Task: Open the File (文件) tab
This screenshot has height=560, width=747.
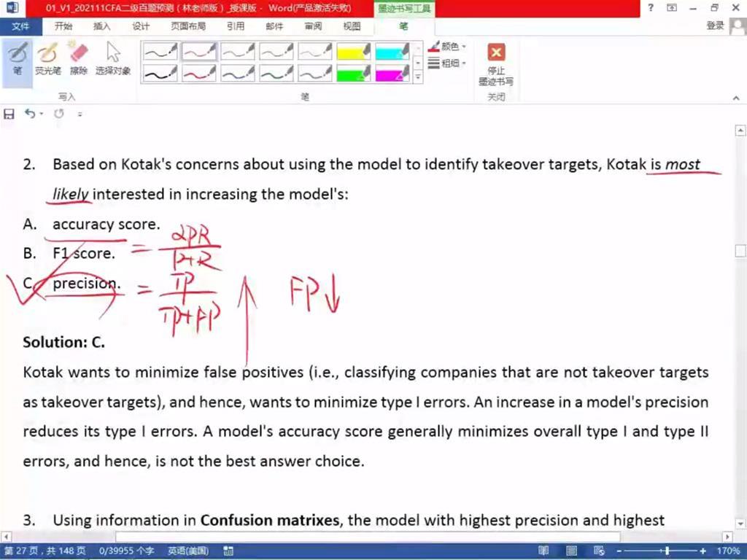Action: (x=20, y=26)
